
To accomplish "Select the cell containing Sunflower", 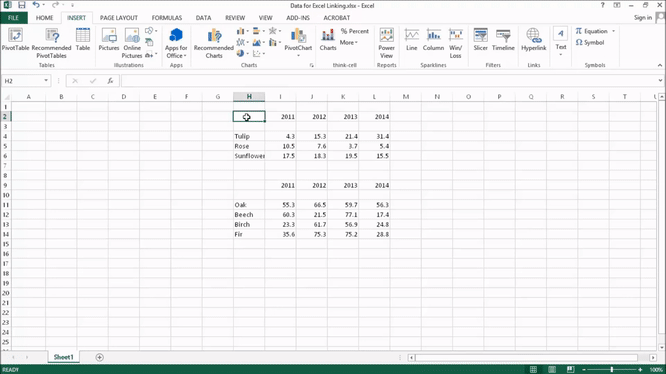I will (x=249, y=156).
